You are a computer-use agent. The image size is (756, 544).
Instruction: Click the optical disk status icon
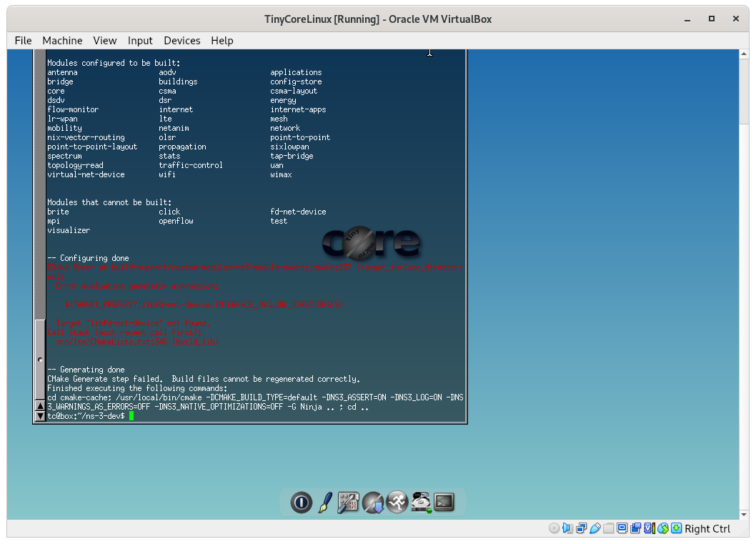pyautogui.click(x=554, y=528)
